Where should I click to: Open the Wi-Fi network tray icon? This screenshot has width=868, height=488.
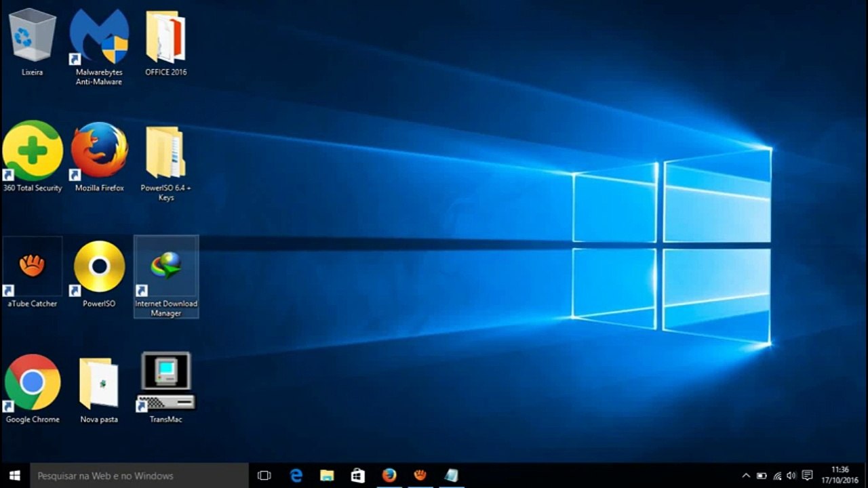(776, 476)
